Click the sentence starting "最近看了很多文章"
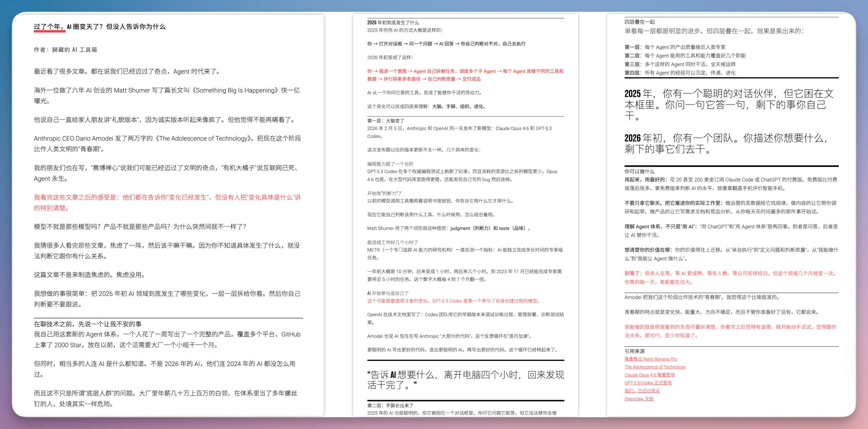The width and height of the screenshot is (868, 429). pos(128,72)
